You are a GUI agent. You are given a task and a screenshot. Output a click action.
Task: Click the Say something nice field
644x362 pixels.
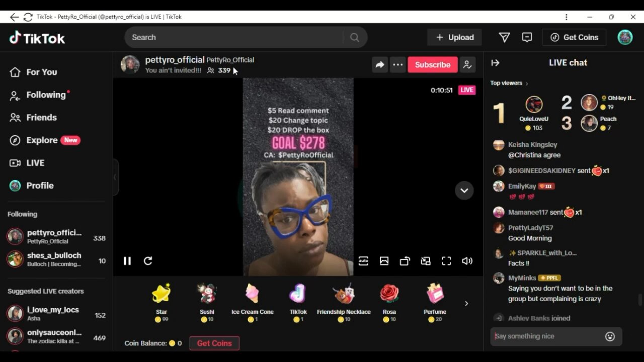(547, 336)
